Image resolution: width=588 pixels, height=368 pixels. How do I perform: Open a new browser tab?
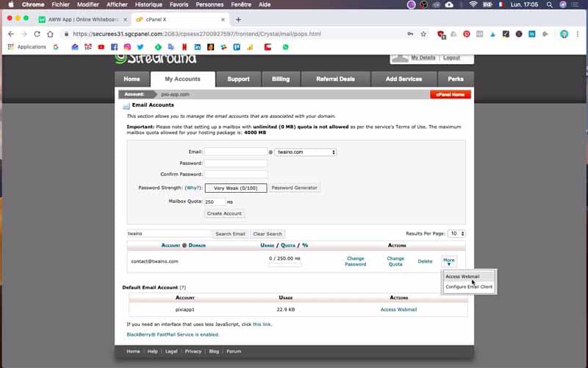pos(238,20)
